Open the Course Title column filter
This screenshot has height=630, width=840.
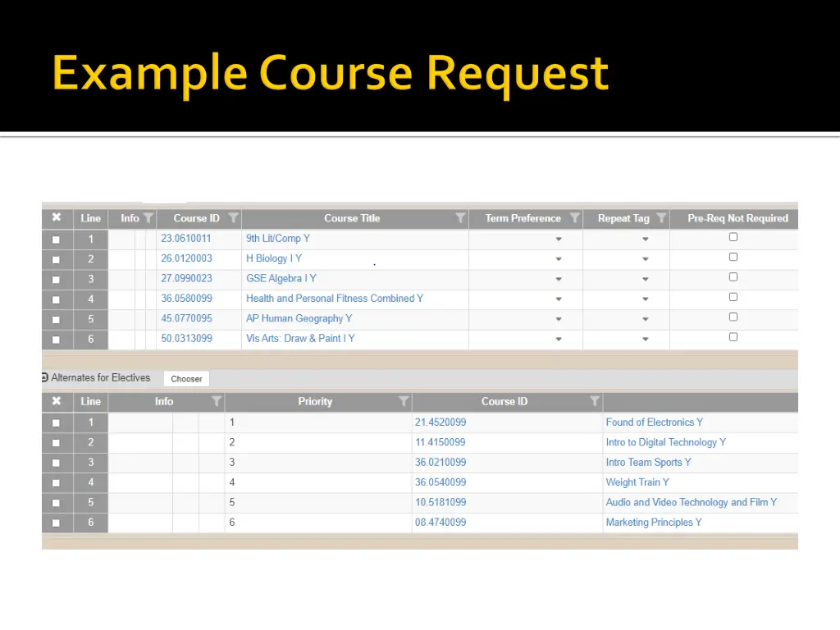click(460, 218)
